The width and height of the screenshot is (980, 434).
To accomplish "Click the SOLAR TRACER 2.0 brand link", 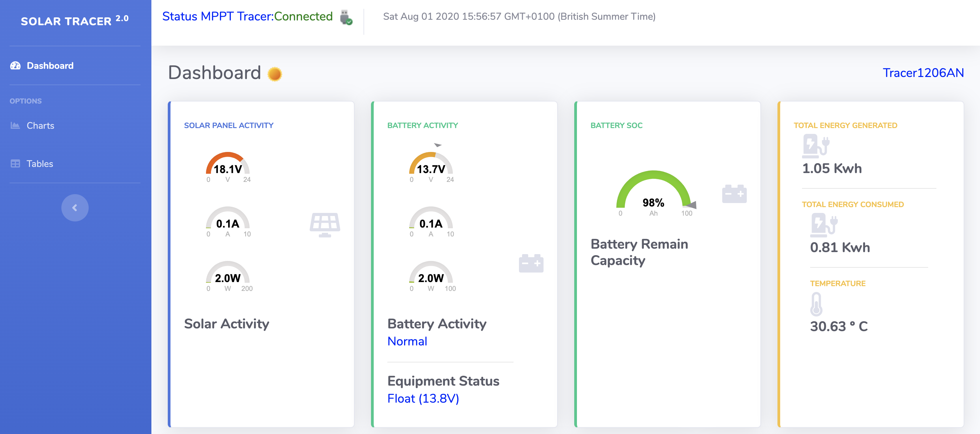I will pyautogui.click(x=75, y=20).
